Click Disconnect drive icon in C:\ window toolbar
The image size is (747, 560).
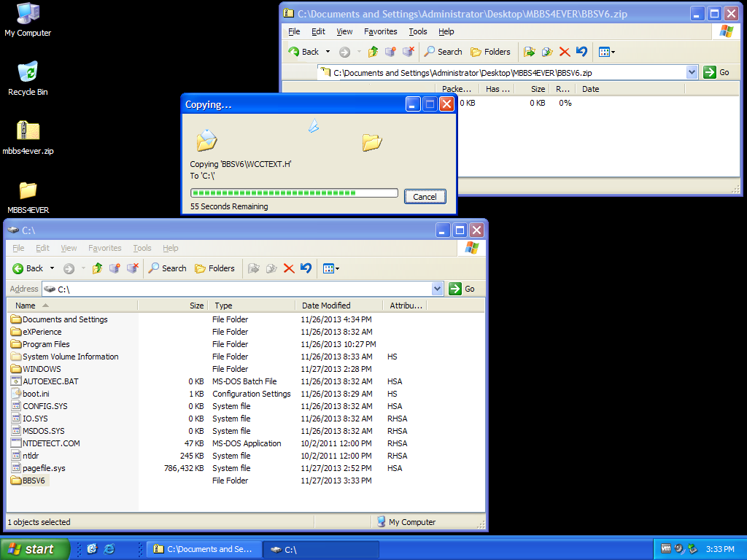(132, 268)
